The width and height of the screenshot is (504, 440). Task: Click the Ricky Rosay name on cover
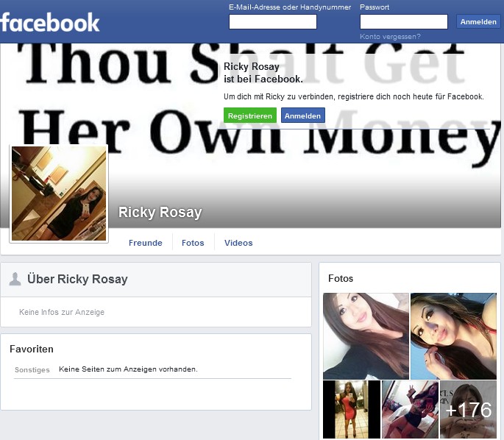pos(160,213)
